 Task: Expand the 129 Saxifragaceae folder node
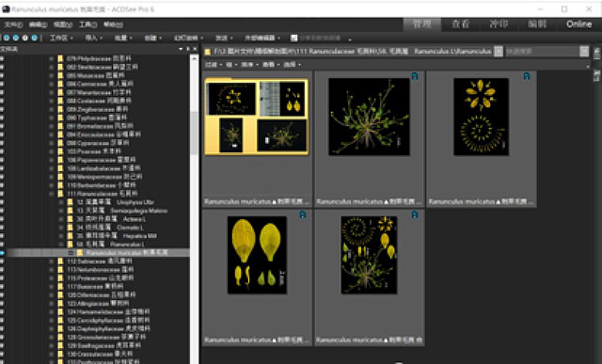[x=51, y=345]
